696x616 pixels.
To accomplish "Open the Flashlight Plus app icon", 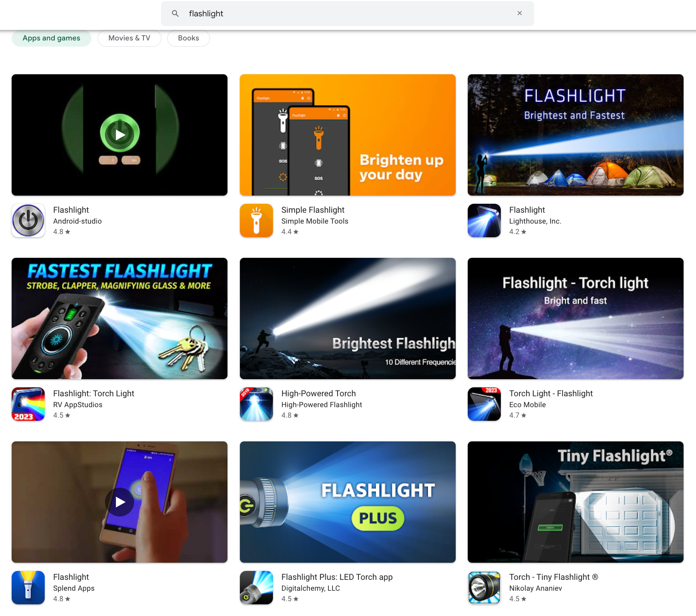I will tap(256, 588).
